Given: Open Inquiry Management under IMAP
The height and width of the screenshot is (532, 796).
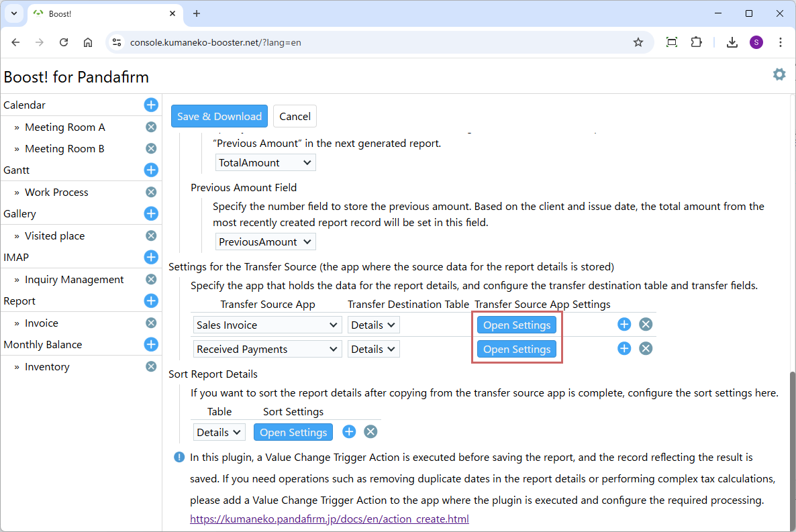Looking at the screenshot, I should (74, 280).
